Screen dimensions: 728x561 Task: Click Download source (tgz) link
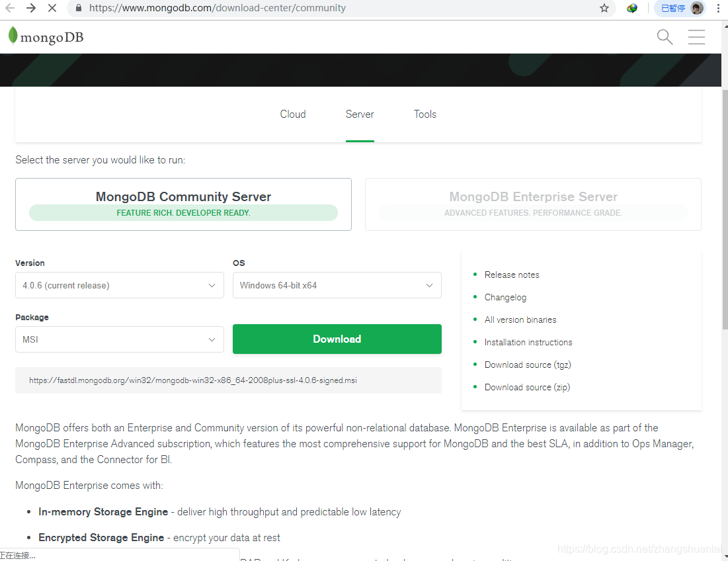coord(528,365)
